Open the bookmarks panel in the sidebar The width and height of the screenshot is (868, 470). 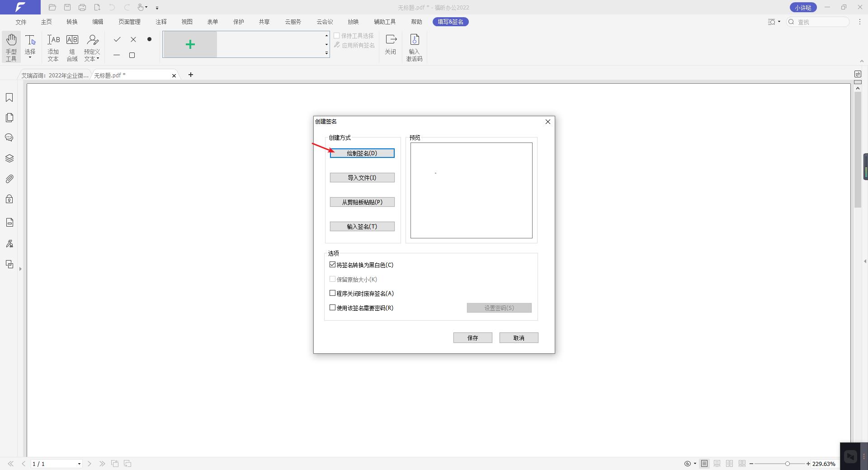(9, 97)
